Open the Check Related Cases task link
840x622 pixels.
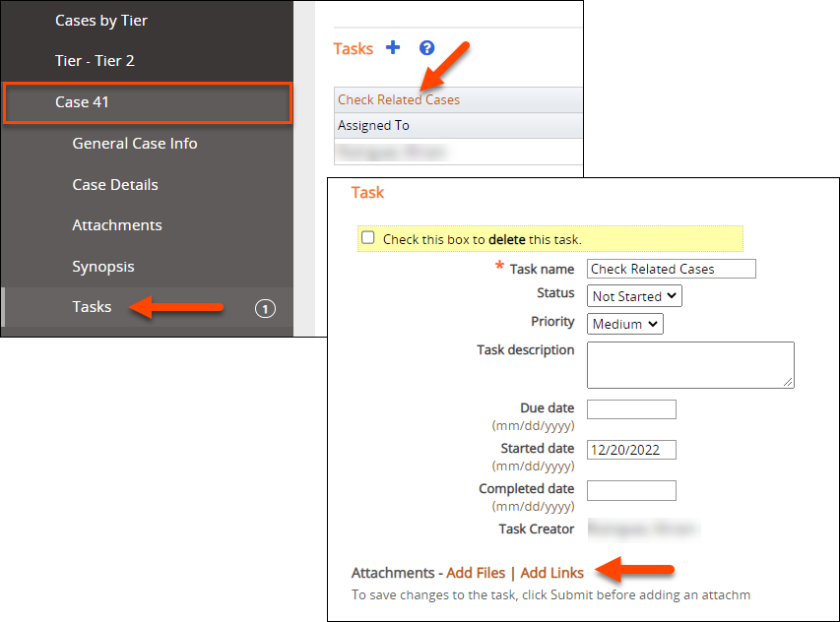pyautogui.click(x=399, y=99)
